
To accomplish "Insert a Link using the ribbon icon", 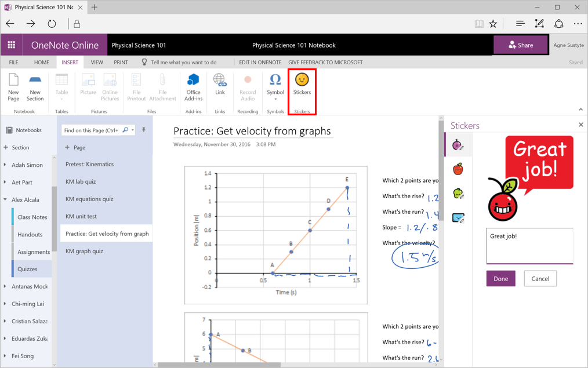I will tap(220, 87).
